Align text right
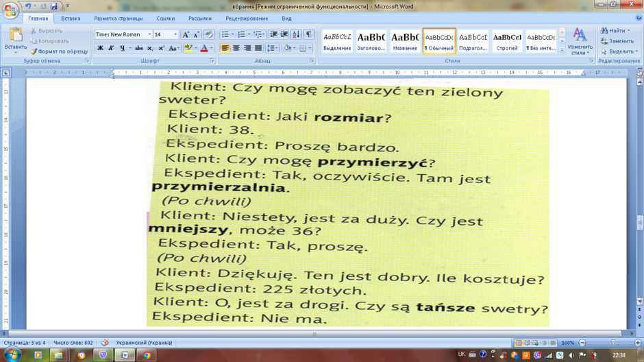Image resolution: width=644 pixels, height=362 pixels. (247, 48)
